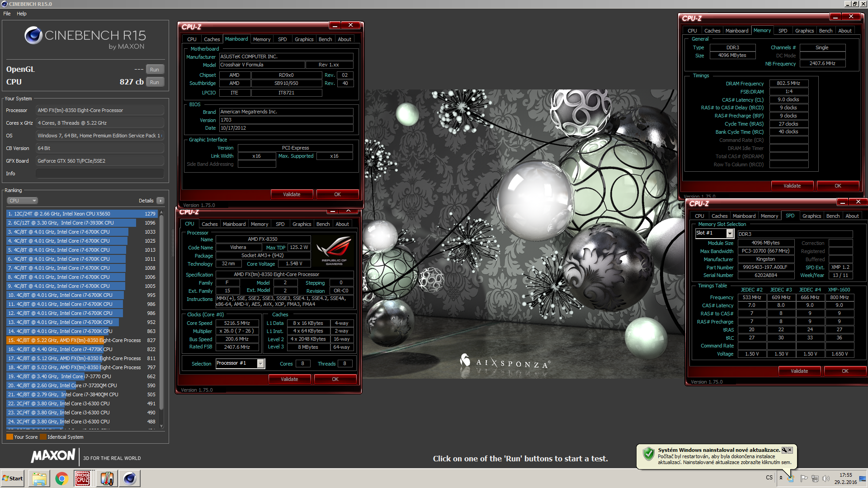Click the empty Info field

[99, 174]
